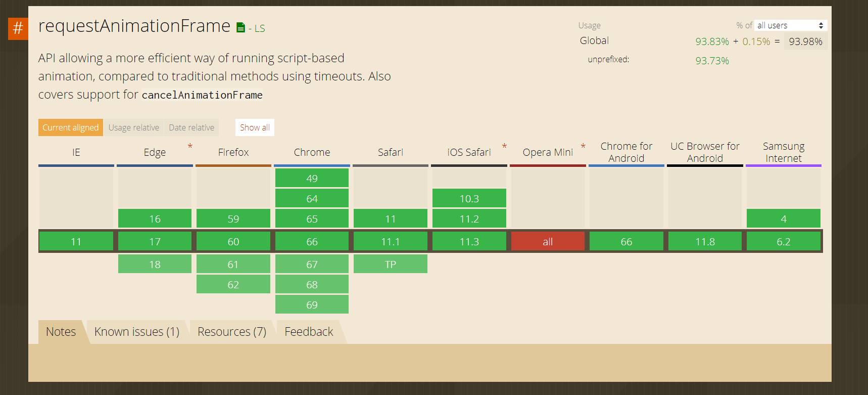The image size is (868, 395).
Task: Click the red Opera Mini 'all' cell
Action: pyautogui.click(x=548, y=242)
